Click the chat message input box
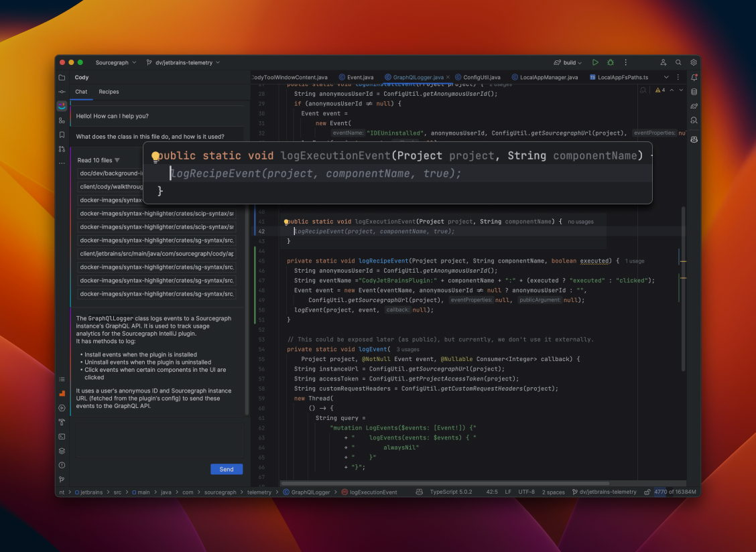 coord(160,440)
